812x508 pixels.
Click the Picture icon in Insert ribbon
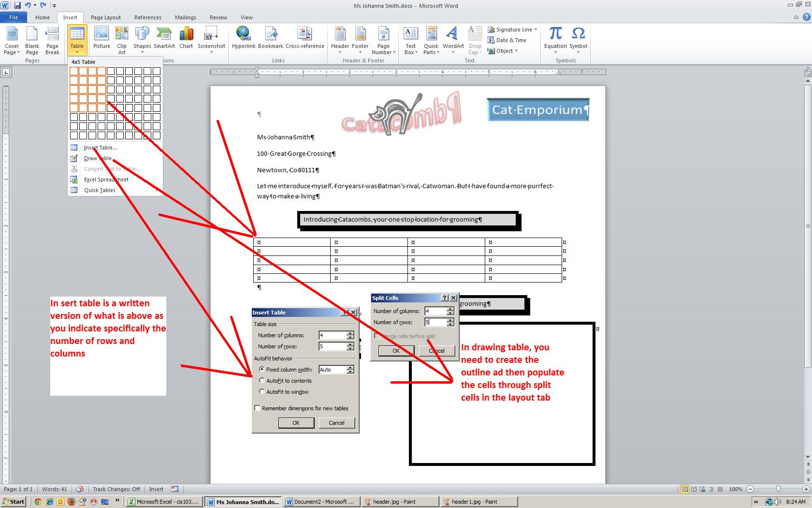click(x=101, y=38)
